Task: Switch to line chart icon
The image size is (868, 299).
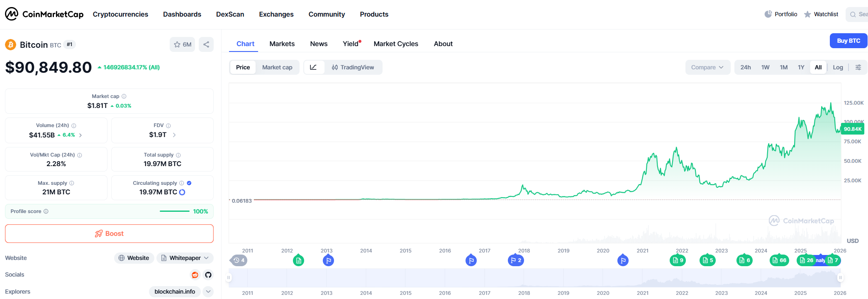Action: [x=314, y=67]
